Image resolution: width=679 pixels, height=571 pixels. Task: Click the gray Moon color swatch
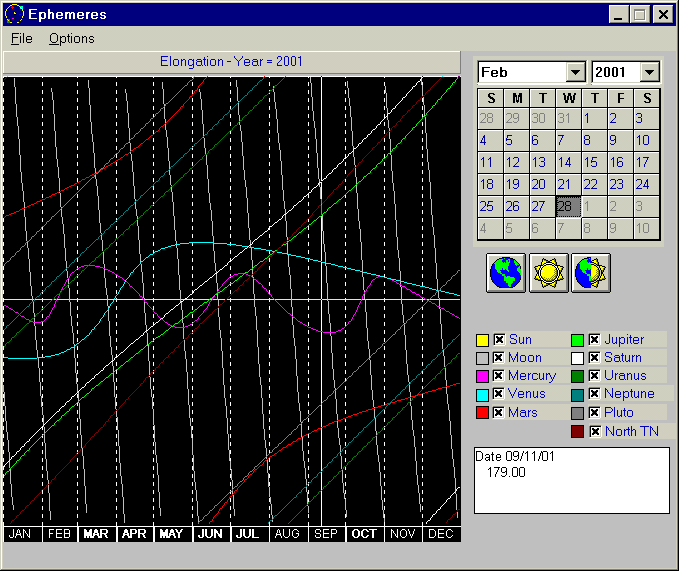click(x=482, y=358)
